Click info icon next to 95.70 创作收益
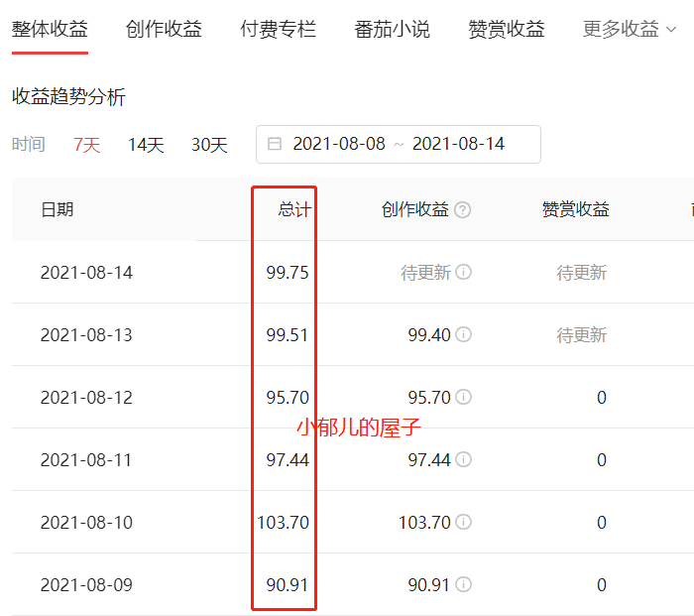The height and width of the screenshot is (616, 694). (x=463, y=397)
